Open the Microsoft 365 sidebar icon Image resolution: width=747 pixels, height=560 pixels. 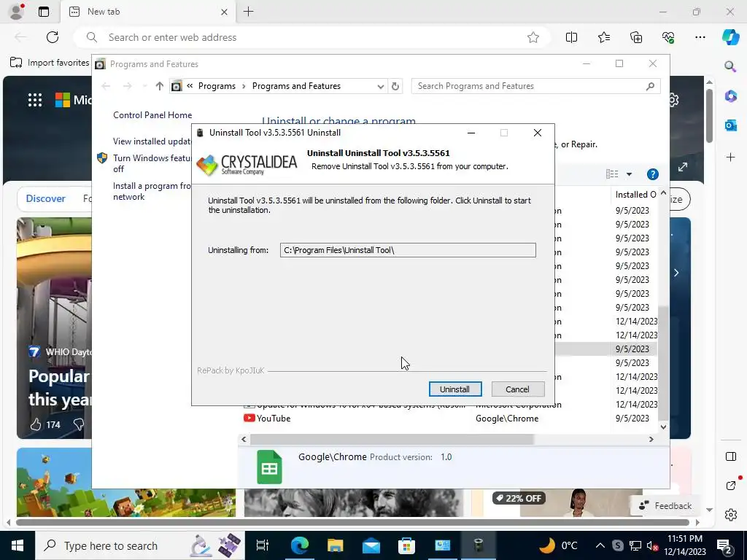(x=730, y=96)
